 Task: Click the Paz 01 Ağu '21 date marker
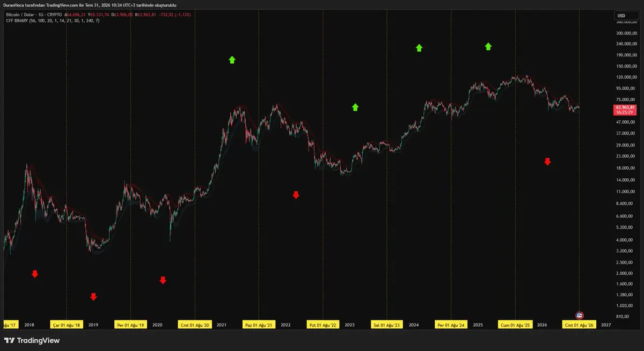point(259,325)
